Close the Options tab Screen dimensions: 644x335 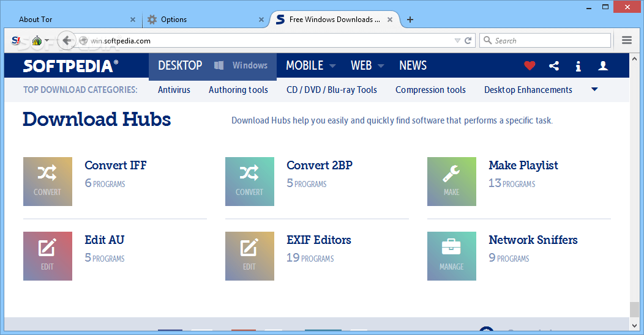coord(261,20)
